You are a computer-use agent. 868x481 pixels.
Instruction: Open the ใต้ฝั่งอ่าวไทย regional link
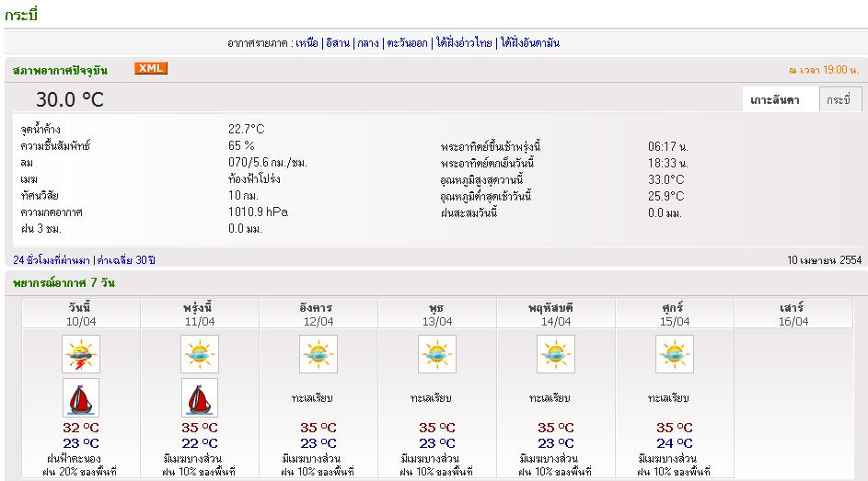463,43
